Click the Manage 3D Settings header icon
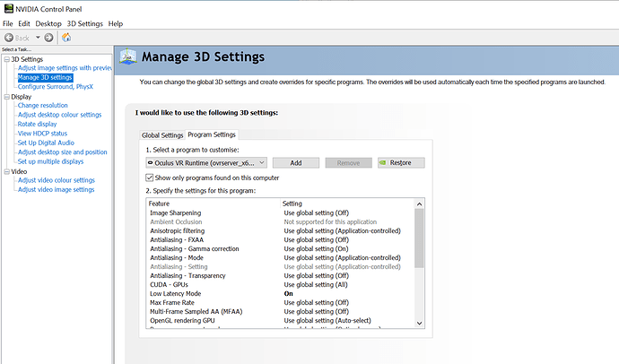 click(x=128, y=57)
